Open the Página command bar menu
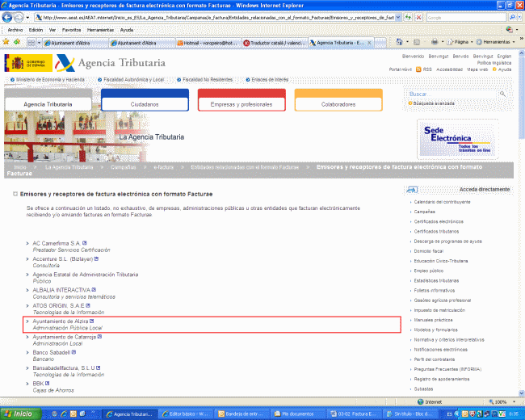 [460, 42]
